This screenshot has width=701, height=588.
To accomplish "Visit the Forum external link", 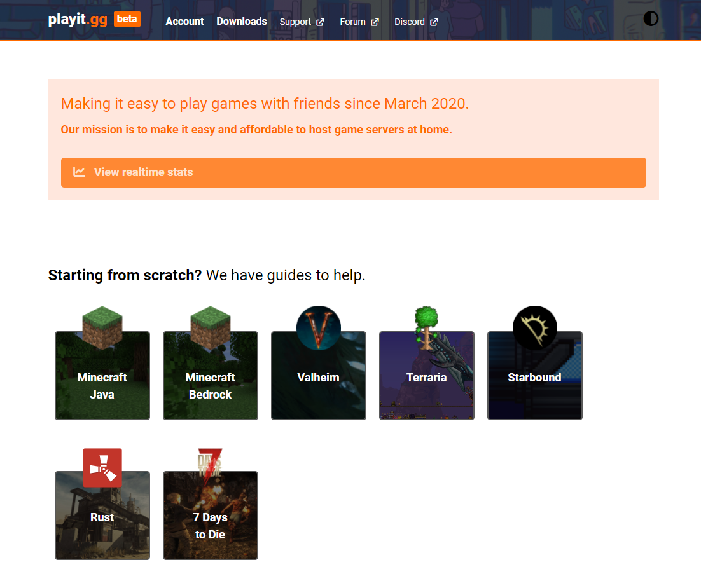I will click(359, 22).
